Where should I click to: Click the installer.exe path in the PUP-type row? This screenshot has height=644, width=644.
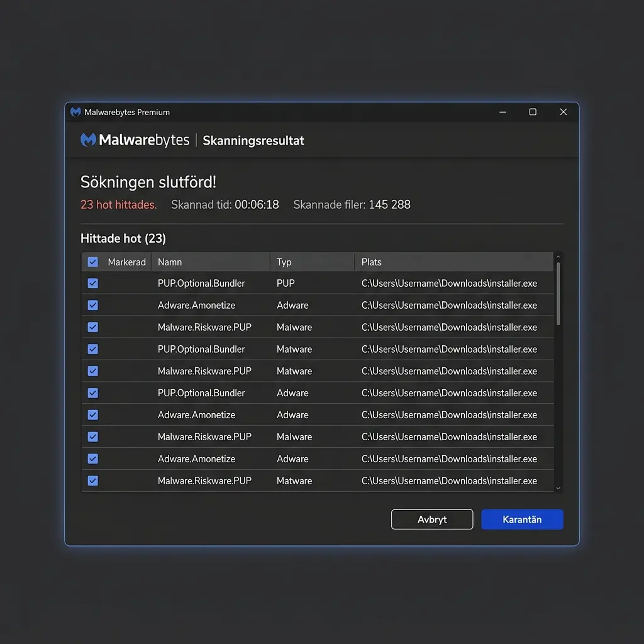coord(449,284)
